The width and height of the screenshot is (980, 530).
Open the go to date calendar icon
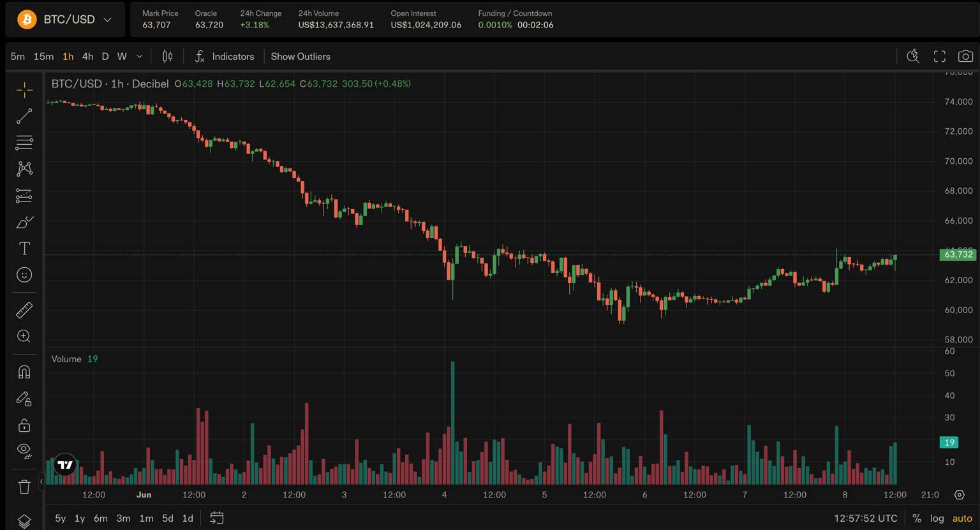217,518
